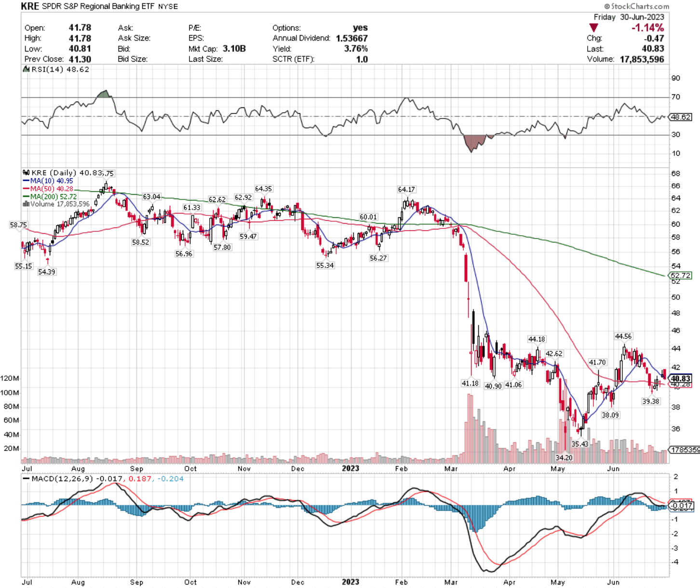Click the 58.52 low annotation
This screenshot has height=588, width=700.
point(140,242)
